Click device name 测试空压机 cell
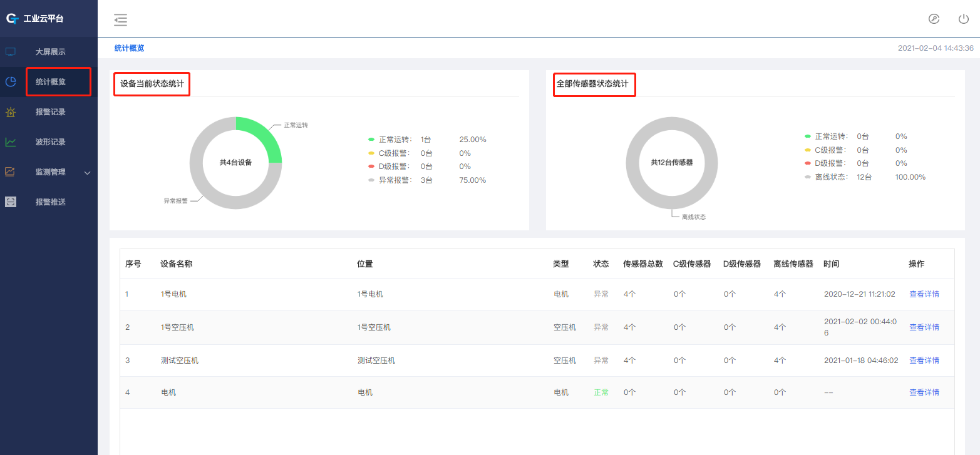 pyautogui.click(x=180, y=360)
